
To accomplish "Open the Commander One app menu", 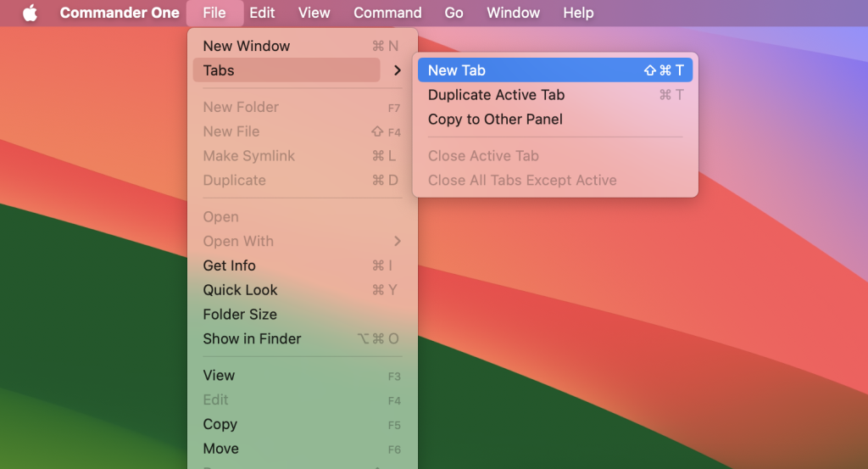I will [x=120, y=13].
